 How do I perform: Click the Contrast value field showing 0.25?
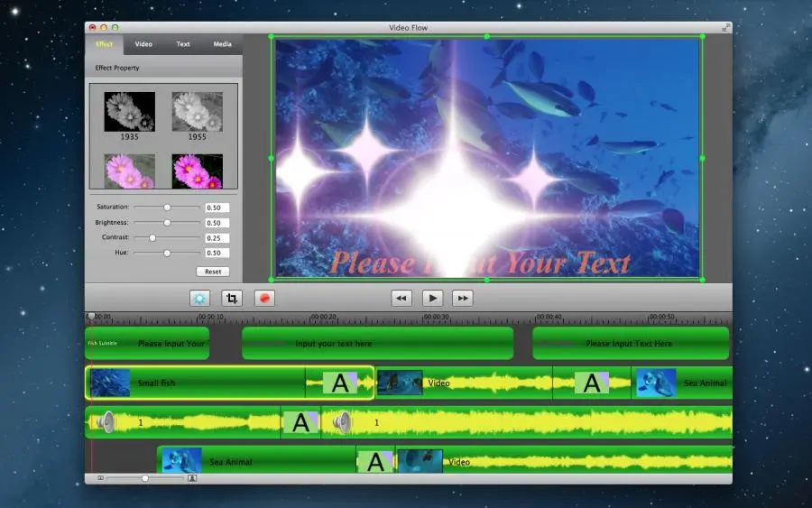tap(217, 237)
